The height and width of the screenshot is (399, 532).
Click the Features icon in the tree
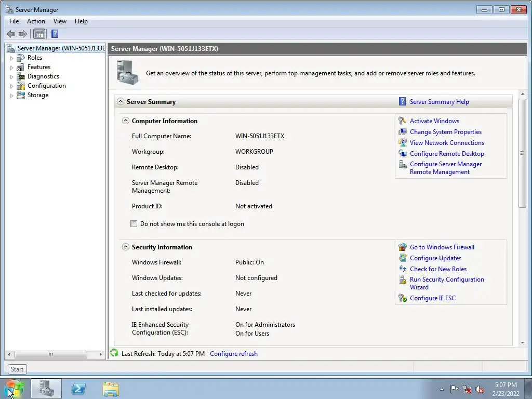click(x=21, y=67)
